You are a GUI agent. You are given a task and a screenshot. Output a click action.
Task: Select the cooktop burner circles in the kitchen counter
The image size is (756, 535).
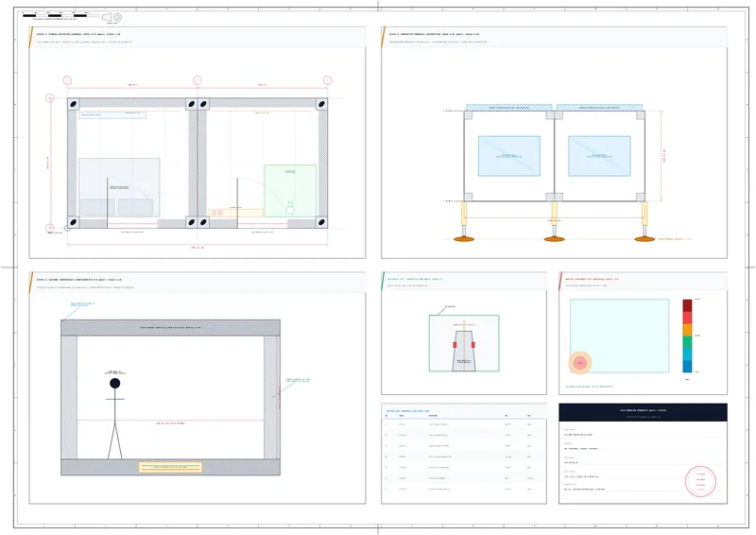point(217,213)
